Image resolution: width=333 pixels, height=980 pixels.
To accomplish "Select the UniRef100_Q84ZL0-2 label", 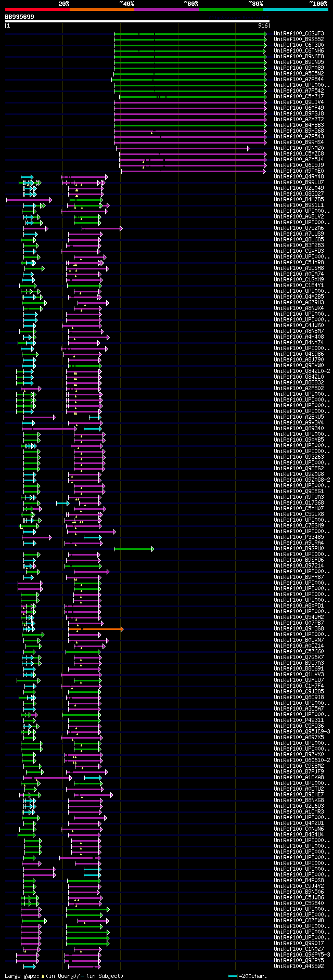I will (x=302, y=371).
